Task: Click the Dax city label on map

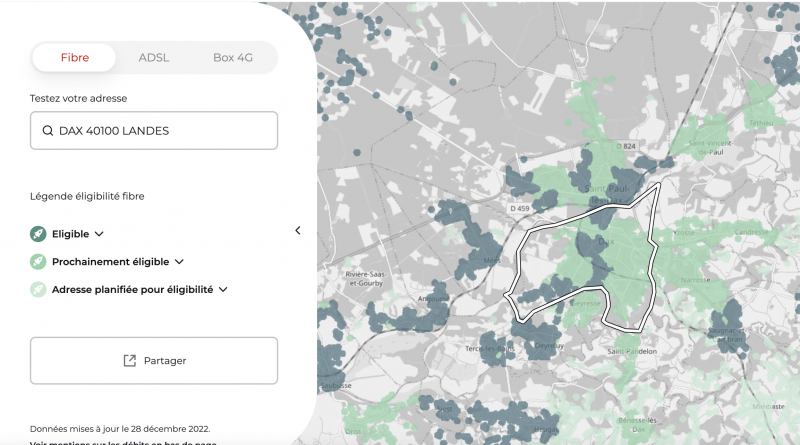Action: click(607, 242)
